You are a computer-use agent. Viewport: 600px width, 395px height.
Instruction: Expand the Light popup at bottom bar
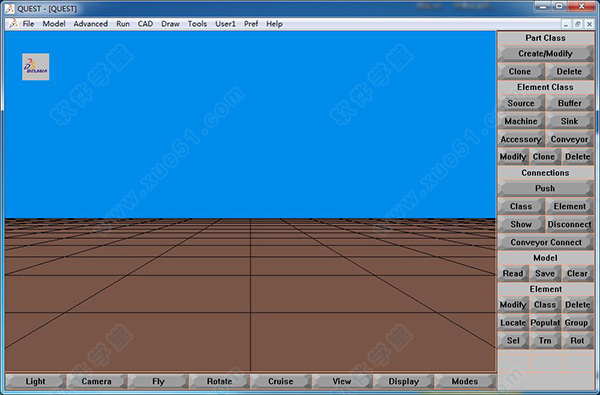(x=36, y=381)
